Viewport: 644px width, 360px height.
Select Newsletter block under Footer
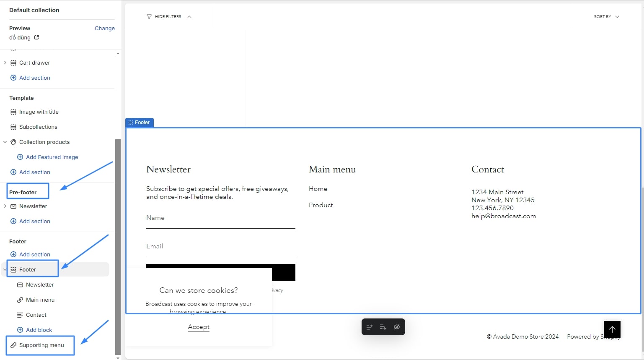40,285
